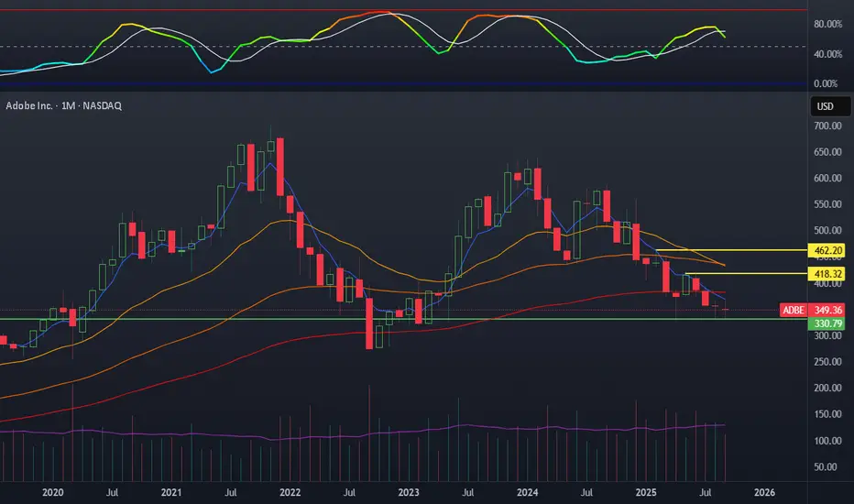Click the Adobe Inc. 1M NASDAQ chart title
Image resolution: width=854 pixels, height=504 pixels.
[x=64, y=105]
